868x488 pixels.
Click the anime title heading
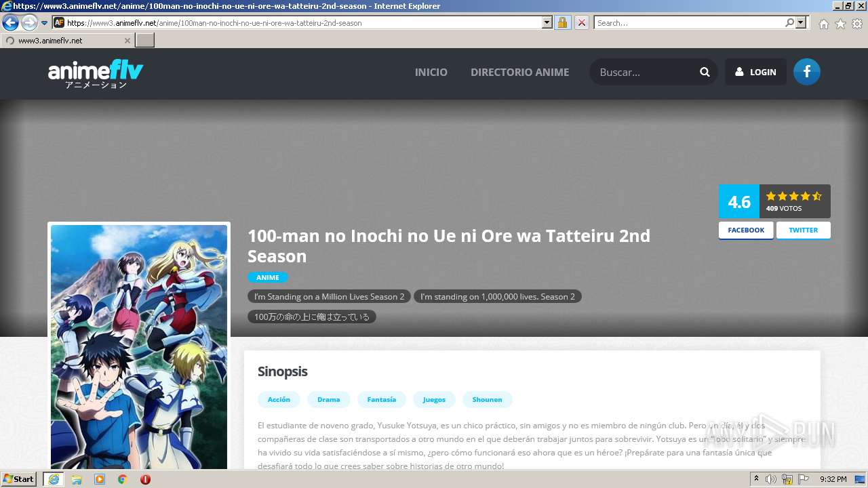pos(449,246)
